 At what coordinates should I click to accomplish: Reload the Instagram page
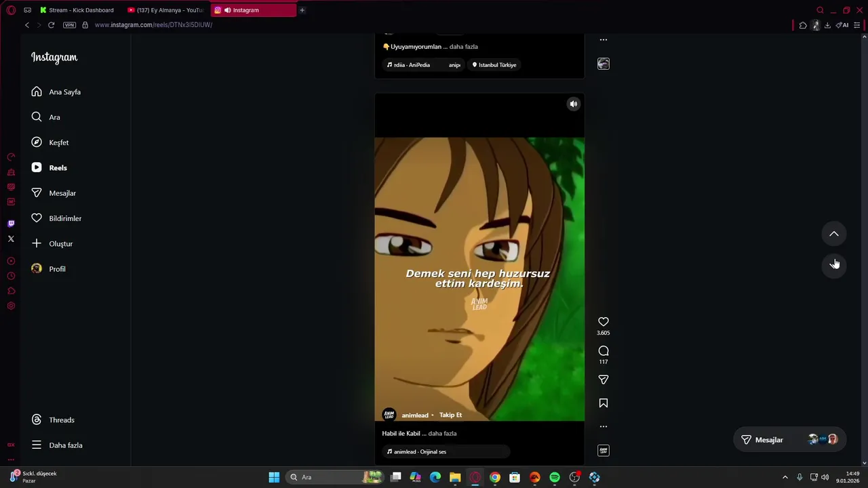[x=51, y=25]
